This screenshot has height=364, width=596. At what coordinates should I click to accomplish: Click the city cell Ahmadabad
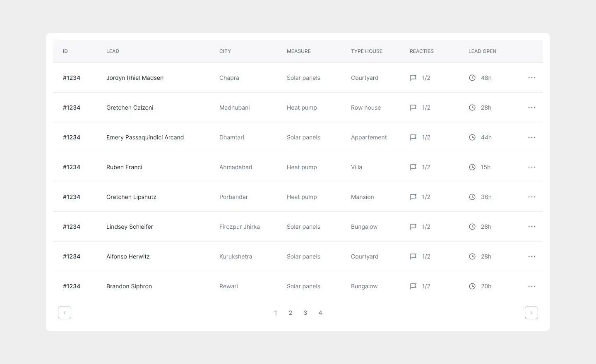pyautogui.click(x=236, y=167)
